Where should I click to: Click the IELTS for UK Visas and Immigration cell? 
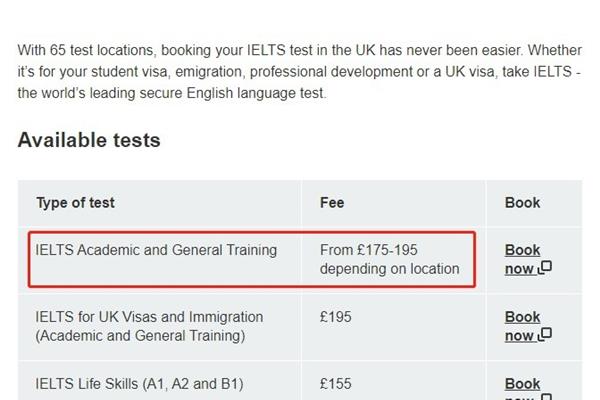pyautogui.click(x=149, y=326)
